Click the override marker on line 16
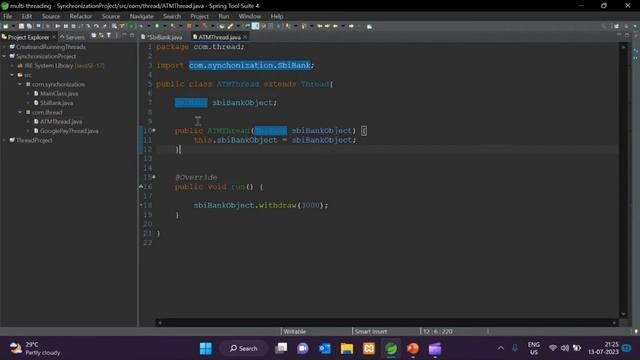This screenshot has width=640, height=360. tap(141, 187)
